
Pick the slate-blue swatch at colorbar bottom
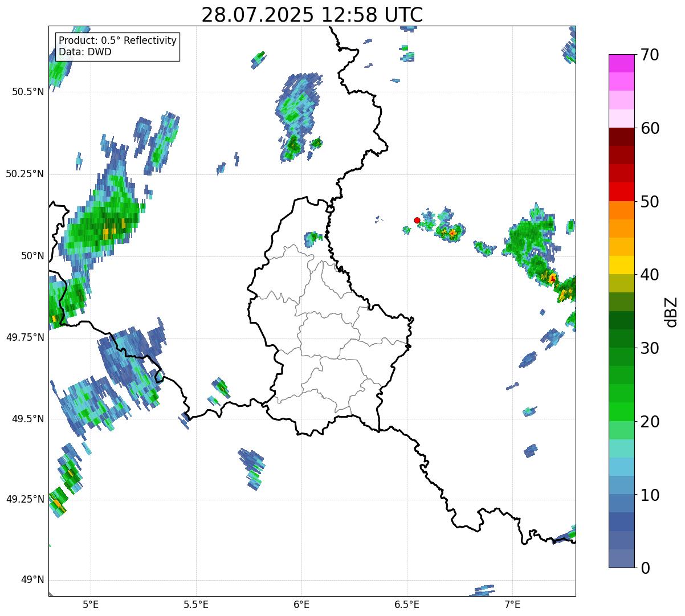(621, 558)
